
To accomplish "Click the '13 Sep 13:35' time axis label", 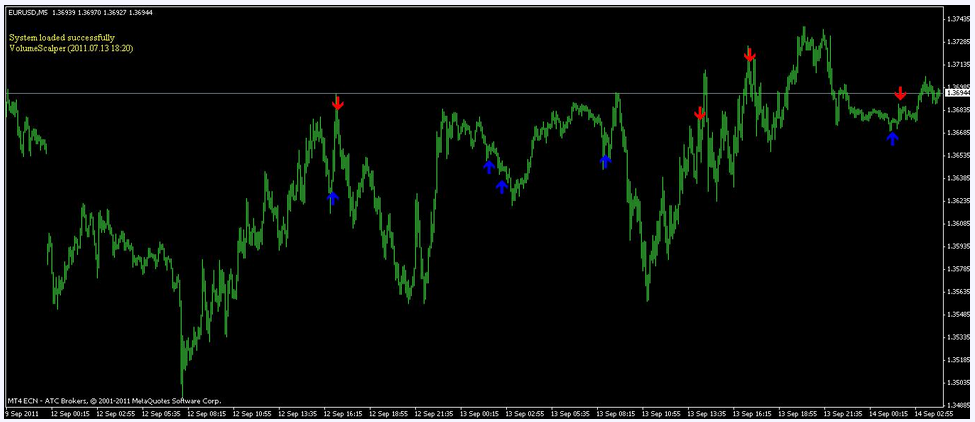I will (708, 413).
